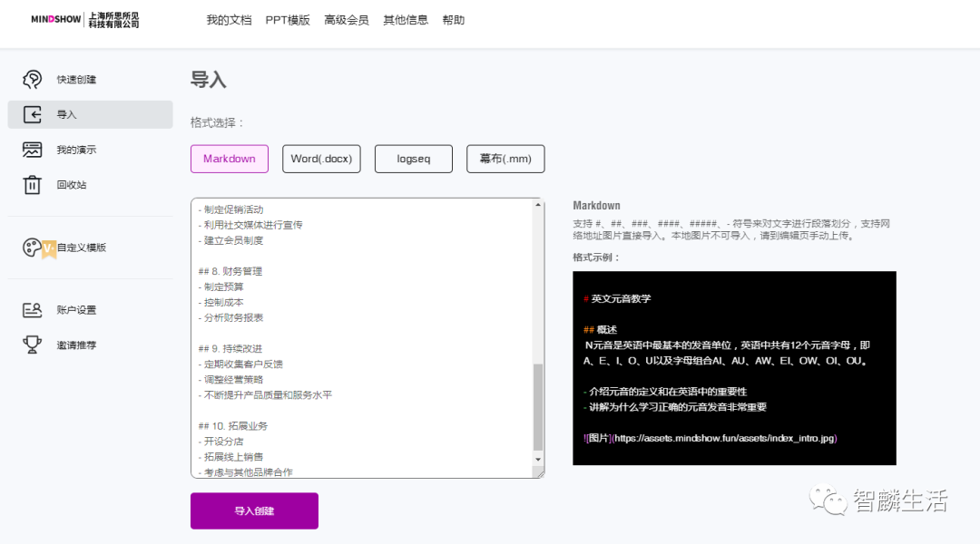Open Account Settings profile icon
This screenshot has width=980, height=544.
[33, 310]
